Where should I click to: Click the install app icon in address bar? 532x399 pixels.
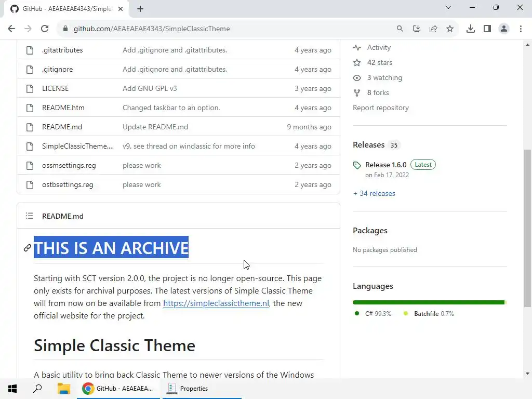pos(417,29)
